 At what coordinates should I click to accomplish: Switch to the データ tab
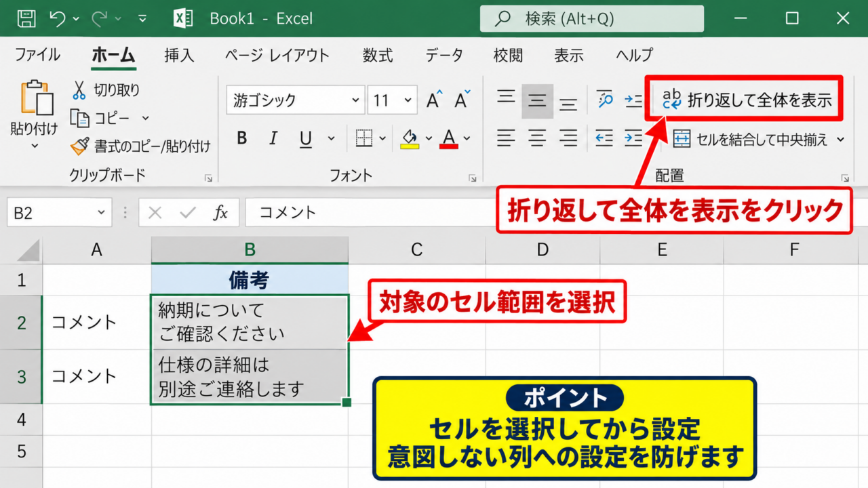[444, 55]
